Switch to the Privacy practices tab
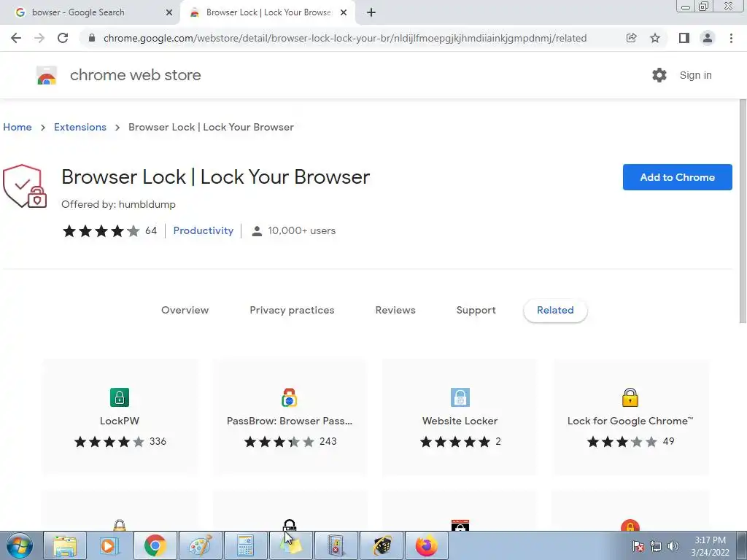747x560 pixels. [x=292, y=310]
